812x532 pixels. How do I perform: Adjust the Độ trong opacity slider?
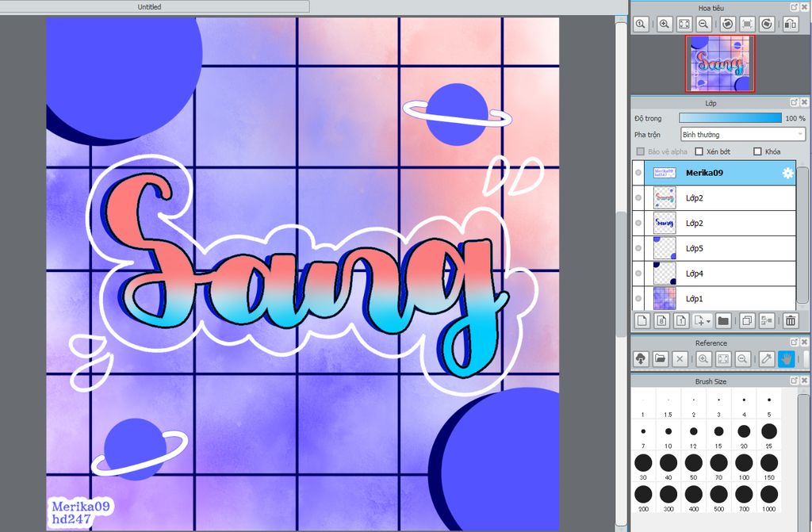[x=730, y=118]
